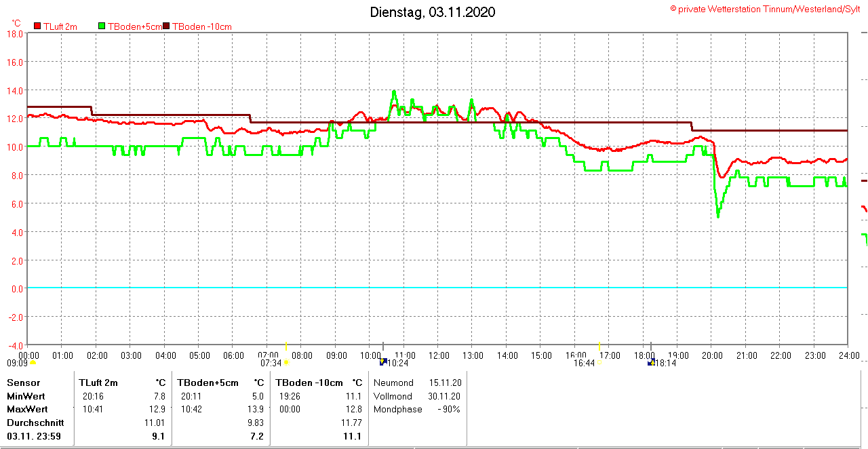Click the chart title Dienstag, 03.11.2020
The image size is (868, 449).
coord(432,12)
